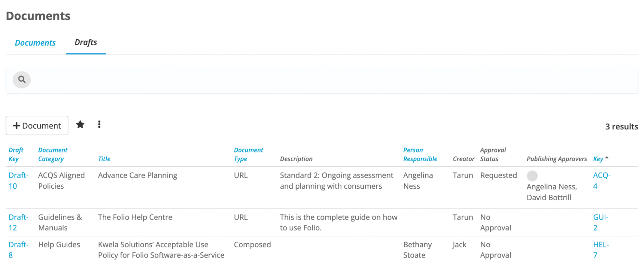Open the Draft-8 link

click(x=18, y=250)
